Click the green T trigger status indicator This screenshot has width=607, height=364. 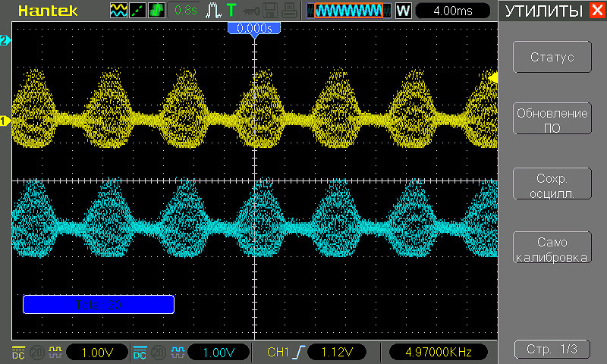(231, 10)
